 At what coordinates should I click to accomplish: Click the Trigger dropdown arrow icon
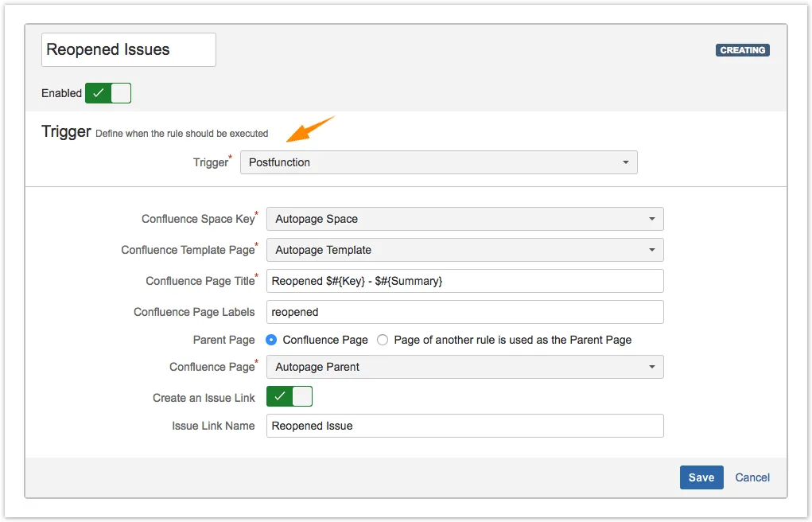(625, 162)
